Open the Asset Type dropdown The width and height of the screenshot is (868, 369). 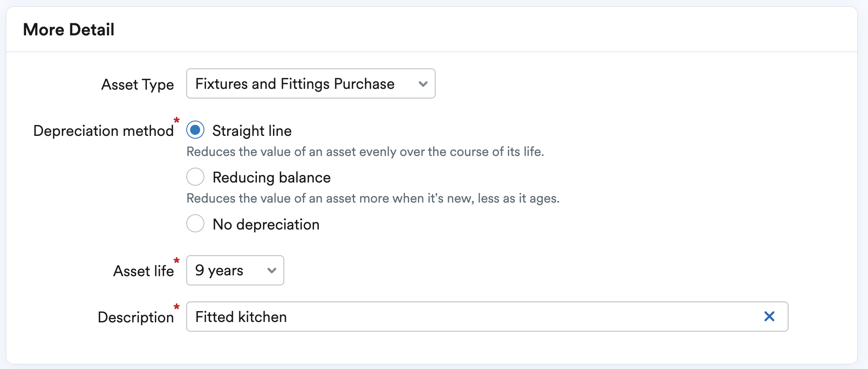pos(311,84)
